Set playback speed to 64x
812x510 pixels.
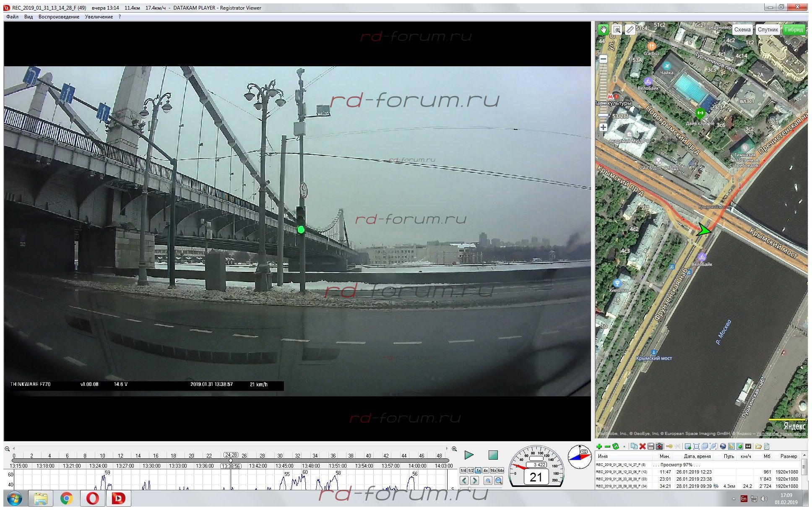coord(500,471)
